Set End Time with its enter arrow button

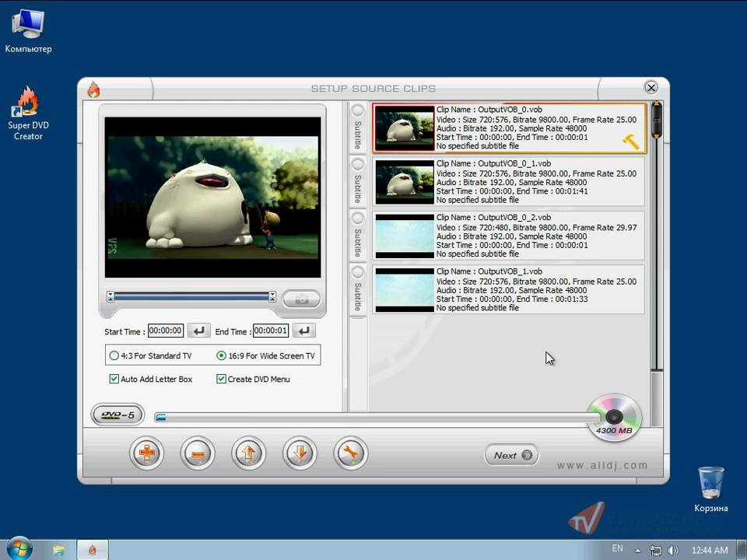pos(304,331)
